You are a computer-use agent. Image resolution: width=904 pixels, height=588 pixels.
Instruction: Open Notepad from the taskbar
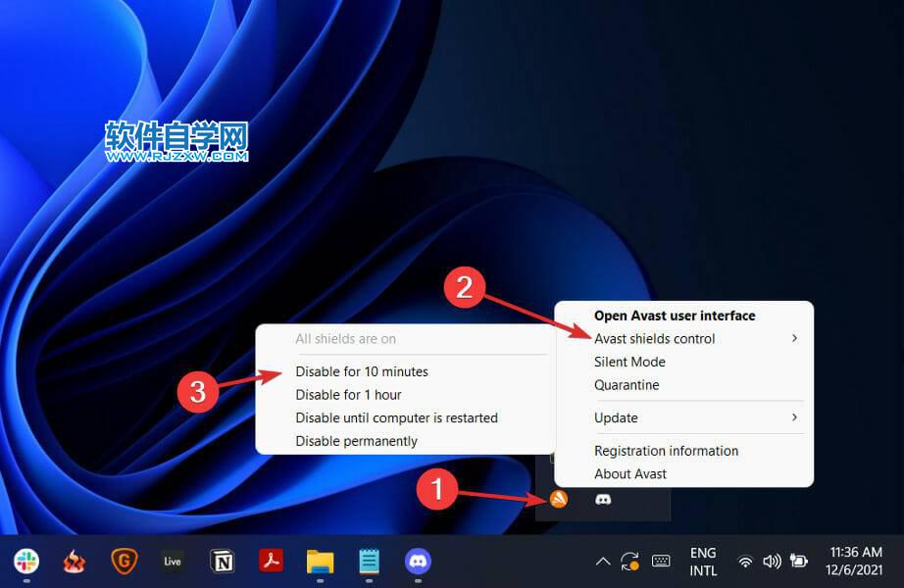coord(369,561)
